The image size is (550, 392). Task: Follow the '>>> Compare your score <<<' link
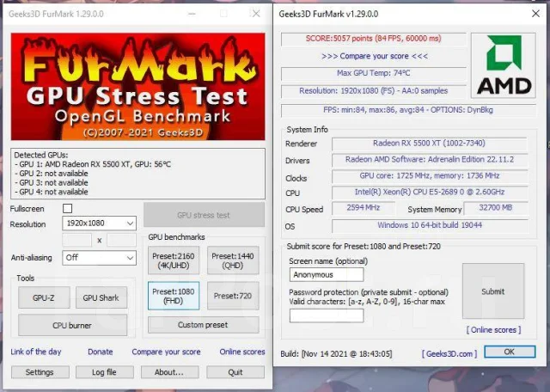tap(375, 56)
